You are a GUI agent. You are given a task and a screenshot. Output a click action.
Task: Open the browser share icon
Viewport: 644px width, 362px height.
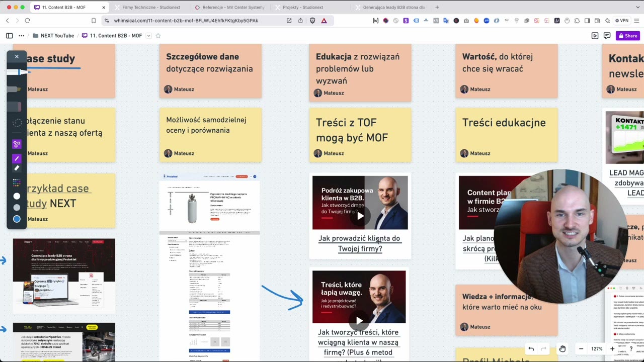300,21
